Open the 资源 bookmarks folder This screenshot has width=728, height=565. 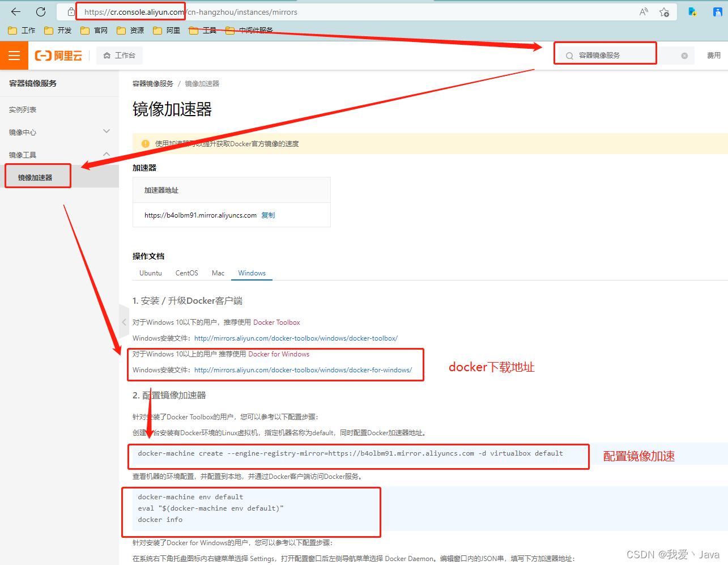click(130, 31)
